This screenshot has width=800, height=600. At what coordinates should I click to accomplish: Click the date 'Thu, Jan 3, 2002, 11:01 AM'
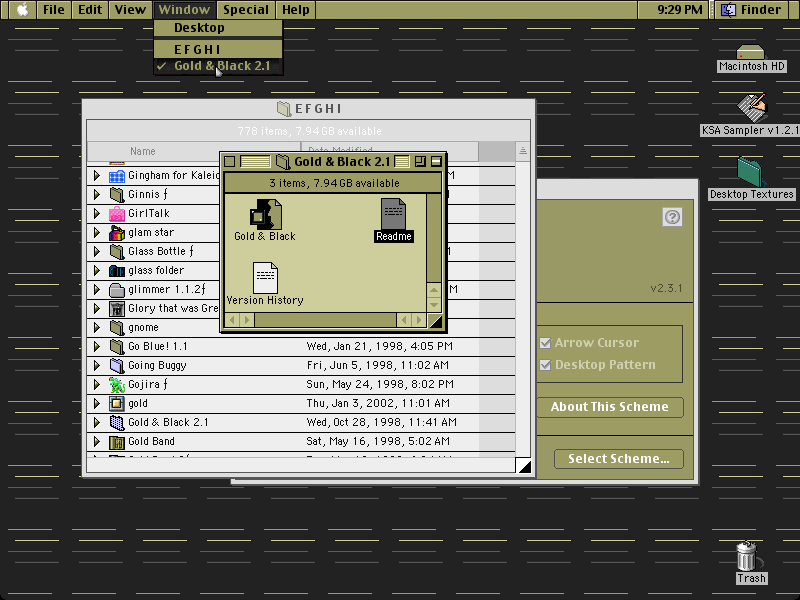pyautogui.click(x=378, y=404)
